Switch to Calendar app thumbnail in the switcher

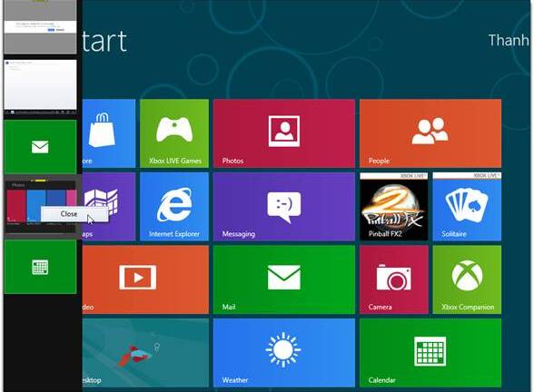coord(40,267)
